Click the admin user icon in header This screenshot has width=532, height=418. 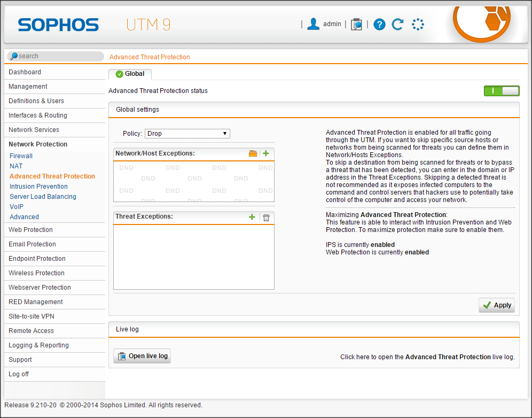tap(314, 24)
